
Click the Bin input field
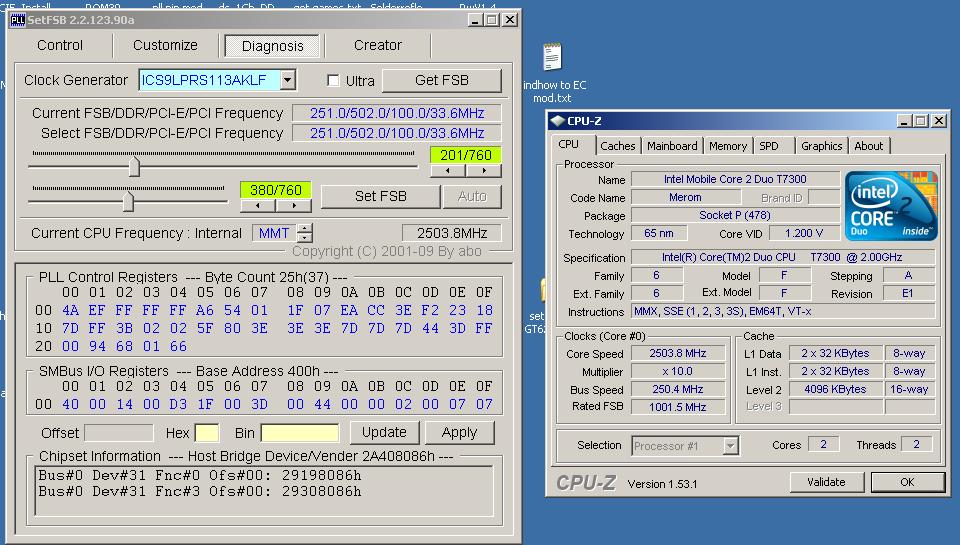299,433
